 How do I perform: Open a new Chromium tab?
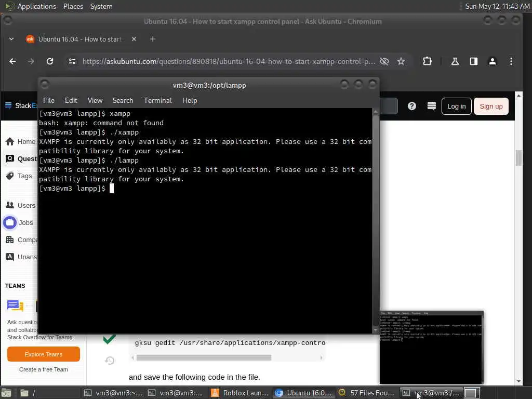[x=152, y=39]
